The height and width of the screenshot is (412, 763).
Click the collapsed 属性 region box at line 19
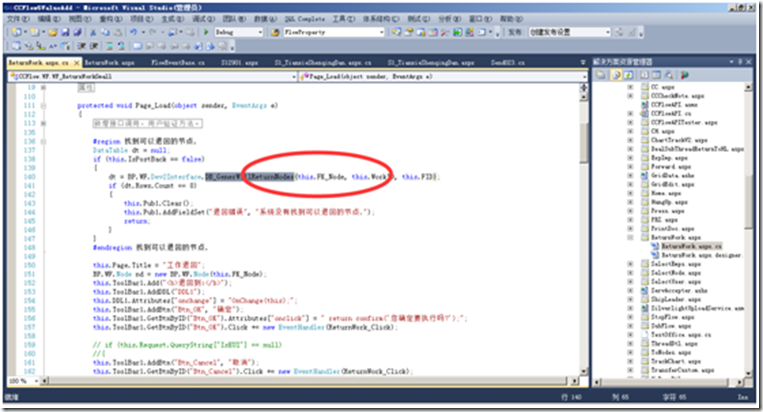point(86,88)
